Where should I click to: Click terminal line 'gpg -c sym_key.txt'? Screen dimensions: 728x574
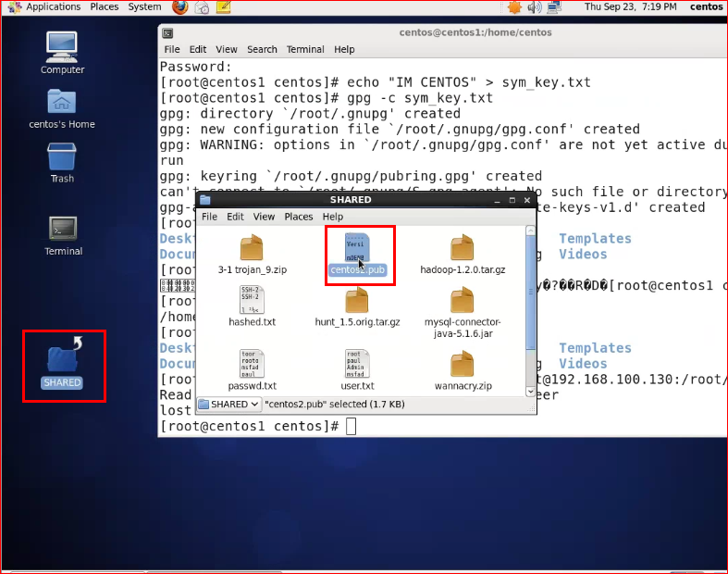[x=420, y=98]
